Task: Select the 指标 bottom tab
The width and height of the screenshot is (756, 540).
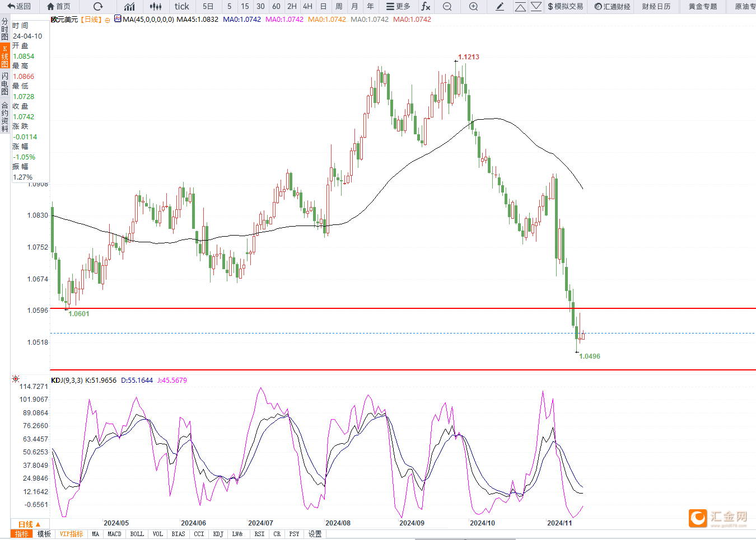Action: tap(22, 534)
